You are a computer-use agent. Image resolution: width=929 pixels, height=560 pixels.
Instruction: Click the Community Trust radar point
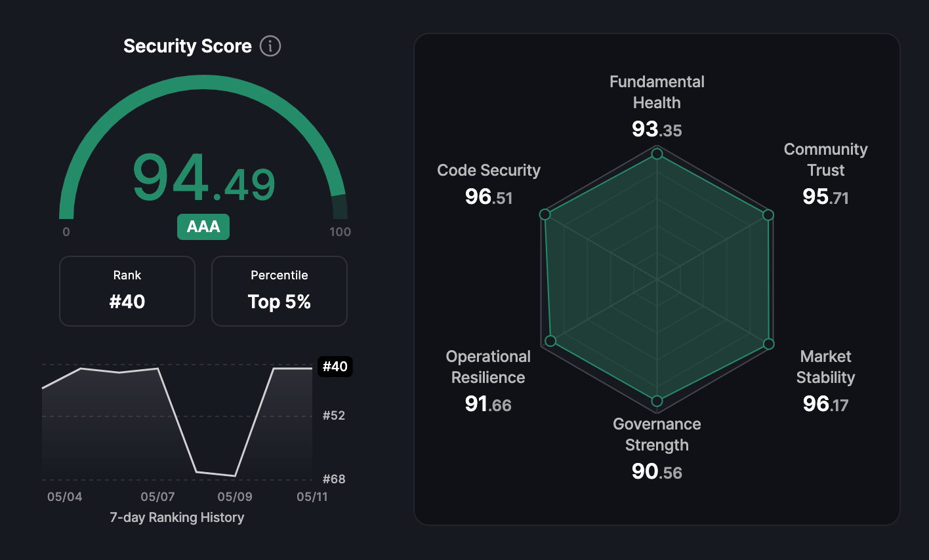coord(768,215)
